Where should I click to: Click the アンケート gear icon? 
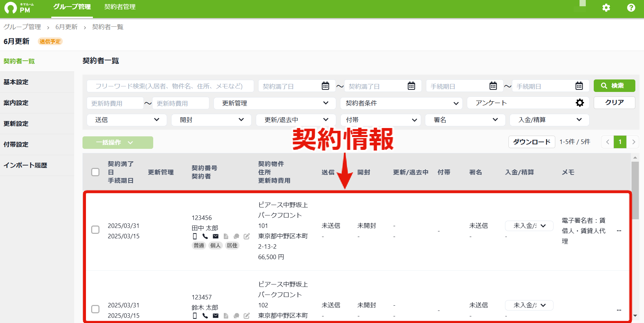click(x=580, y=103)
